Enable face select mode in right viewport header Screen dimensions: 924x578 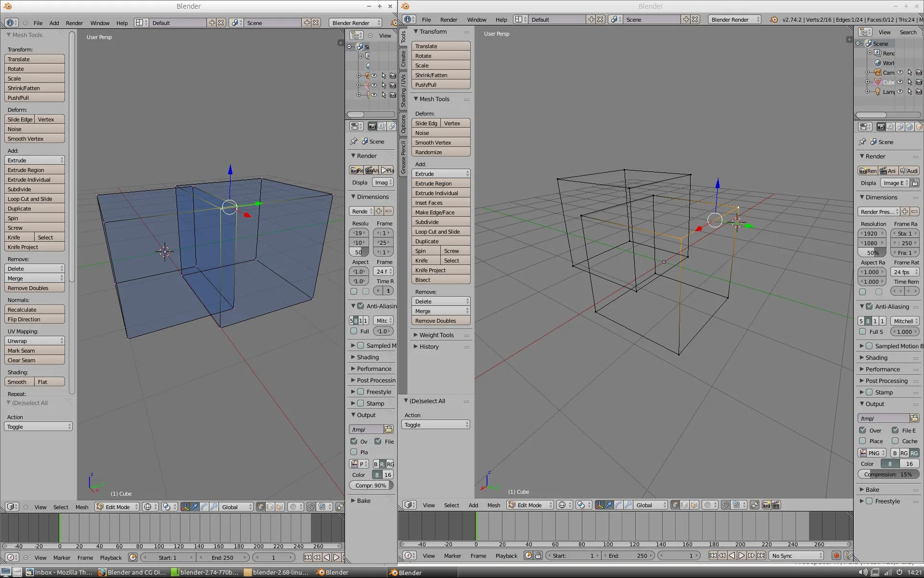[x=694, y=505]
